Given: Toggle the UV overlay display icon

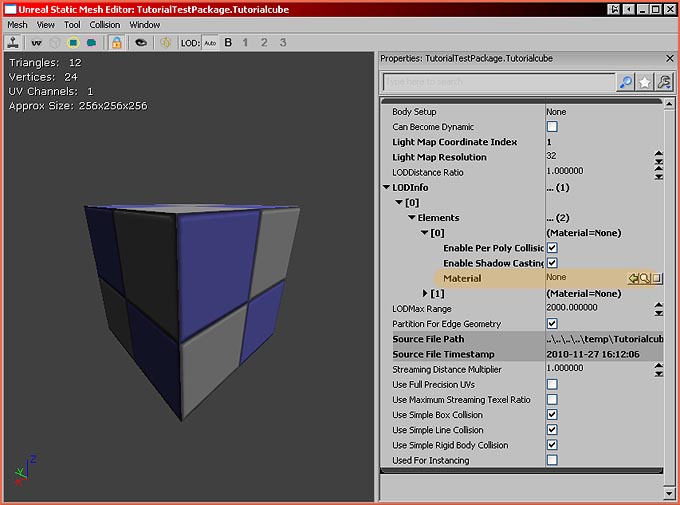Looking at the screenshot, I should 36,43.
